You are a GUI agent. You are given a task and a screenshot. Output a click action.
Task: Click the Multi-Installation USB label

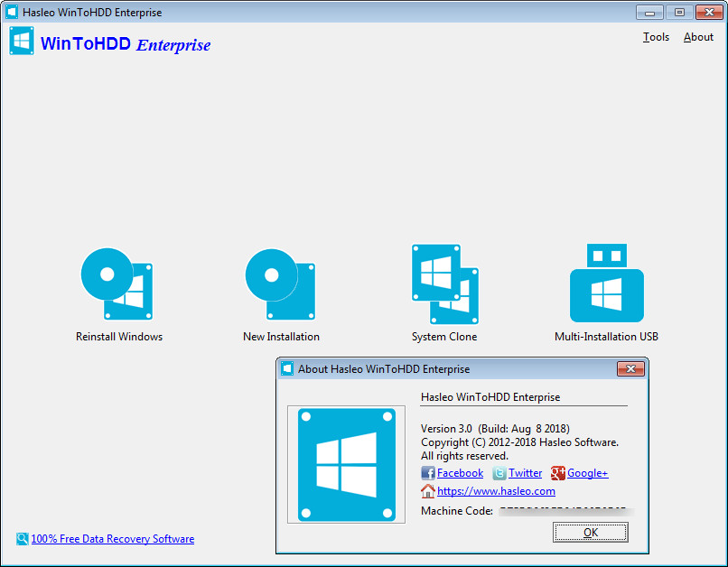pyautogui.click(x=606, y=337)
